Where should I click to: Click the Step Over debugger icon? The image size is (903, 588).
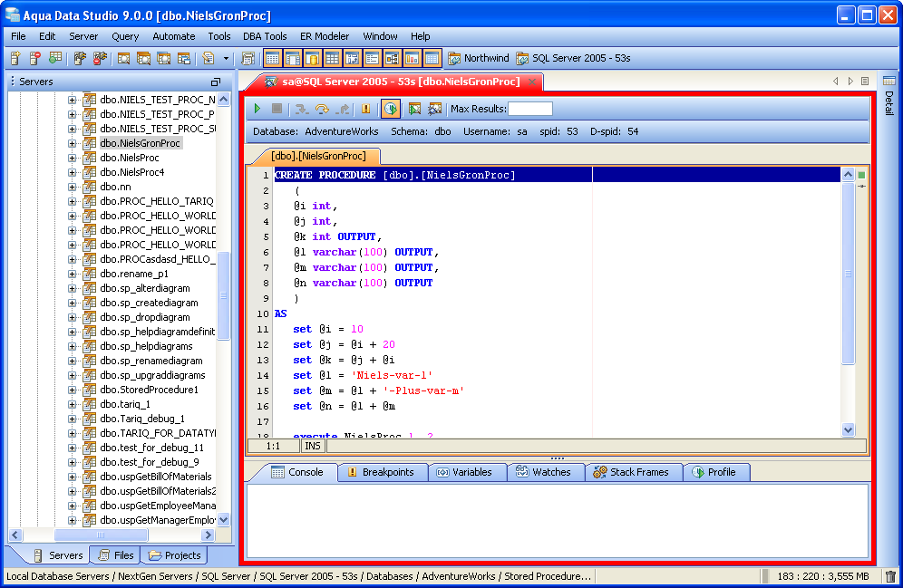(322, 109)
